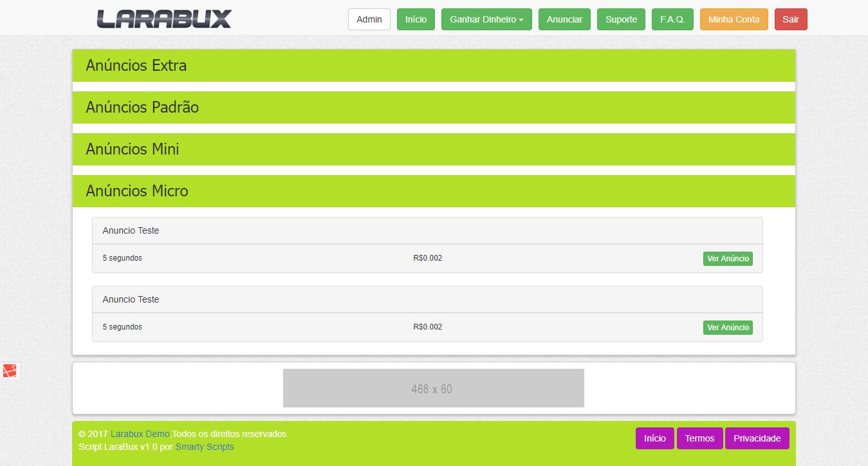
Task: Open the F.A.Q. page
Action: pos(672,19)
